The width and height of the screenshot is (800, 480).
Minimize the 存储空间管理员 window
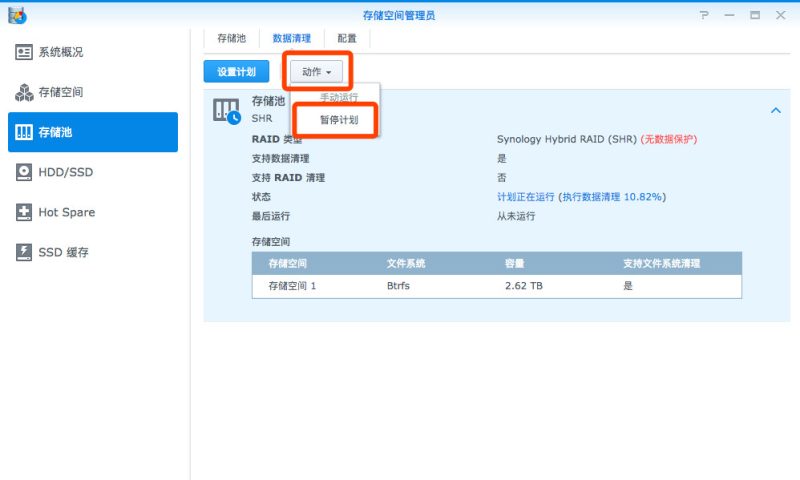click(x=730, y=15)
